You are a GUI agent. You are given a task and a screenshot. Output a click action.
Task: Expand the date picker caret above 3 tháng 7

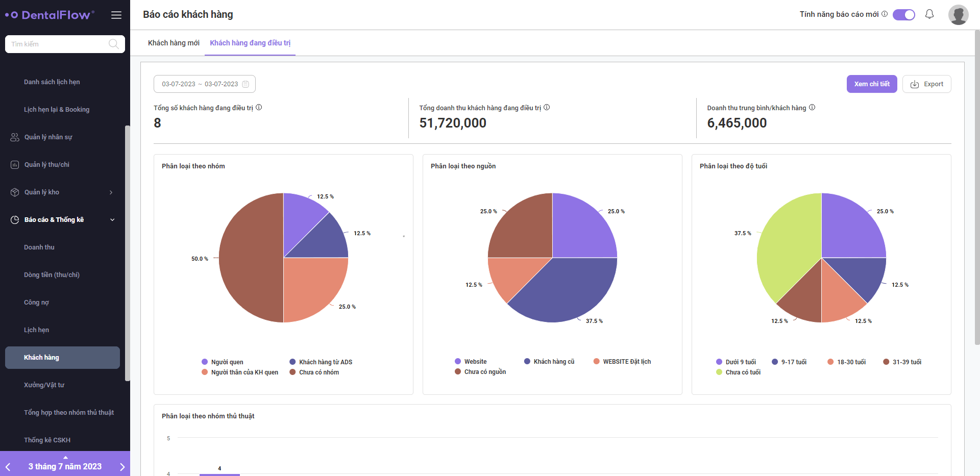tap(65, 457)
